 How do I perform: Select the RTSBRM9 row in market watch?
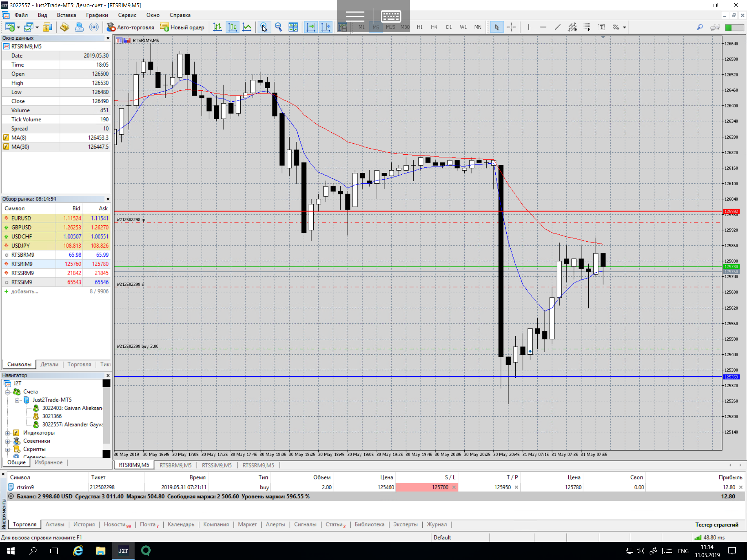23,255
